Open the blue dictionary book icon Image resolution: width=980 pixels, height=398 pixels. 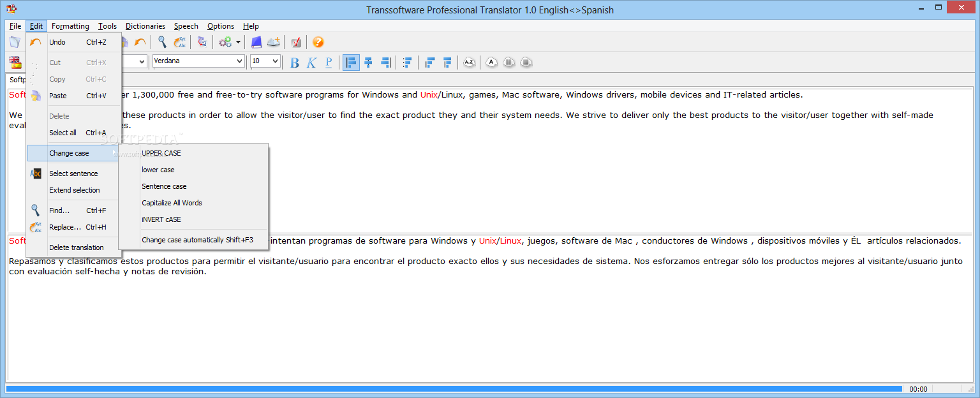[256, 42]
